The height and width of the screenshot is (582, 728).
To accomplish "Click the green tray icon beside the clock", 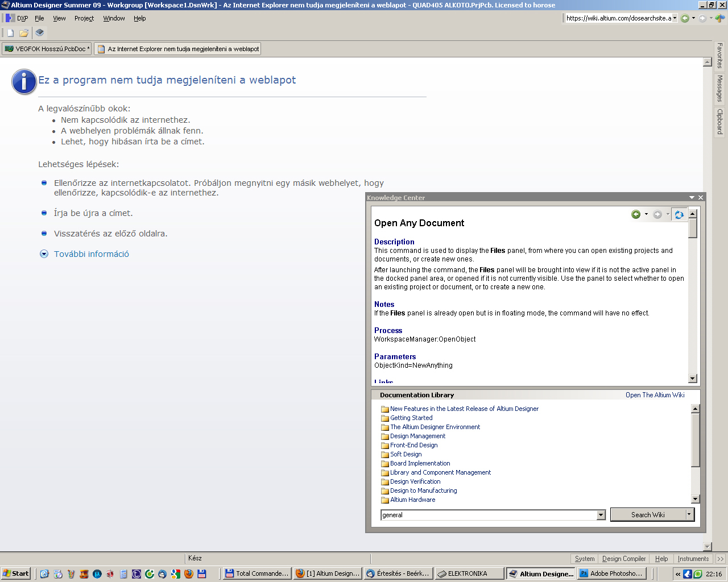I will [698, 574].
